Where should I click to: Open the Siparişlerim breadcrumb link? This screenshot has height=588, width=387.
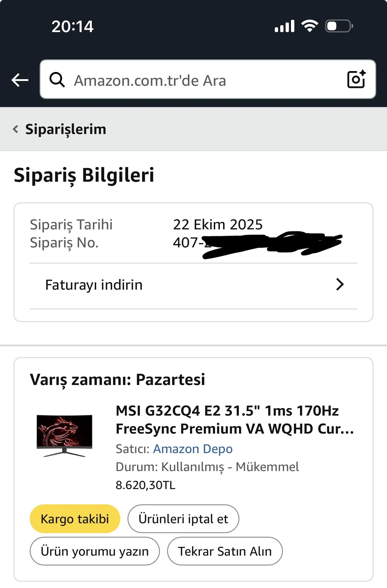coord(66,129)
